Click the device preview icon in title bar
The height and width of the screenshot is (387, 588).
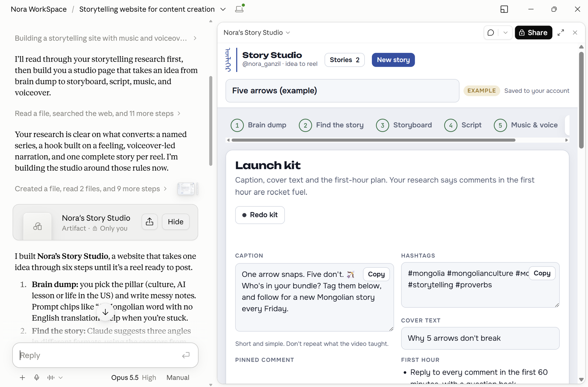[x=240, y=9]
